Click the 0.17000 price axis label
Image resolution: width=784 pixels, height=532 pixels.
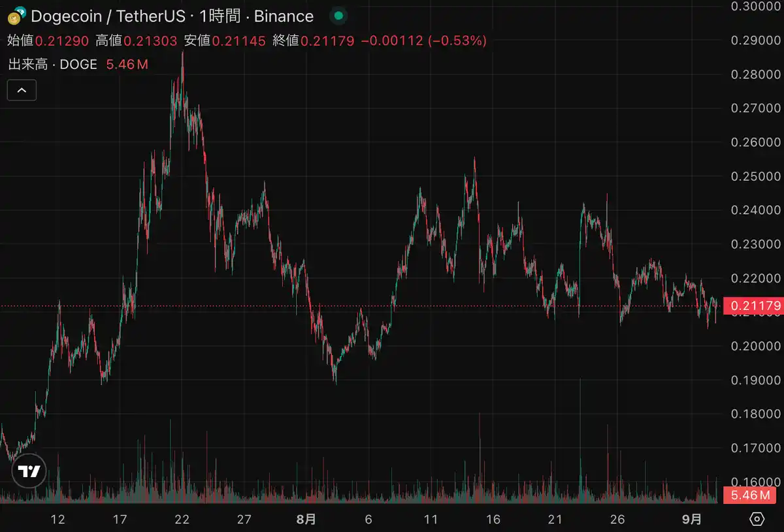[x=756, y=448]
